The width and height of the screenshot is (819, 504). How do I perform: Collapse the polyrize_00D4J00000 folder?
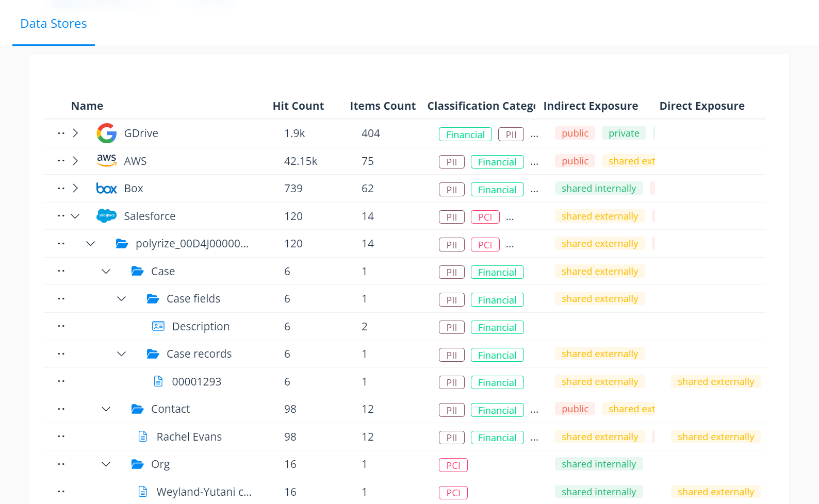tap(91, 244)
